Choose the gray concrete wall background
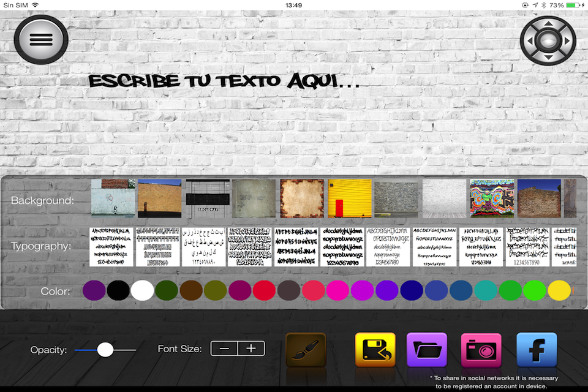This screenshot has height=392, width=588. (x=254, y=198)
